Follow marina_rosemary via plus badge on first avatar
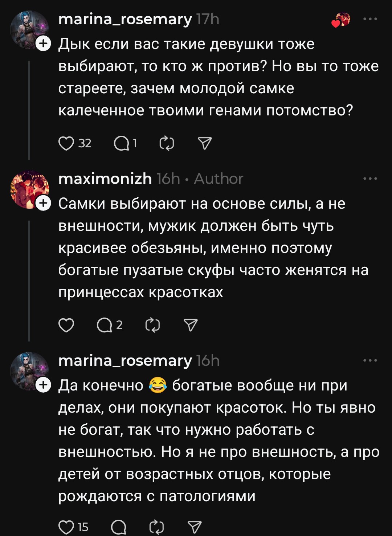 [x=43, y=44]
